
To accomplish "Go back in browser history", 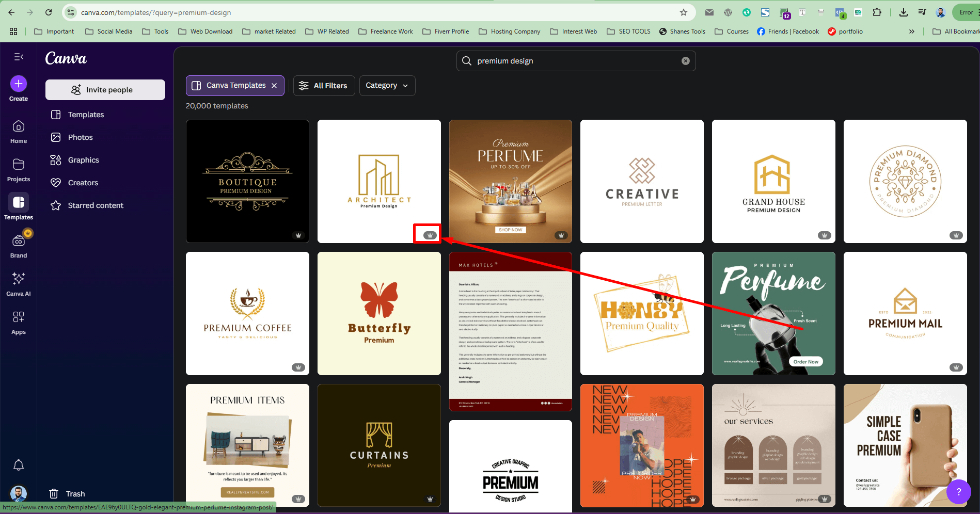I will tap(11, 12).
